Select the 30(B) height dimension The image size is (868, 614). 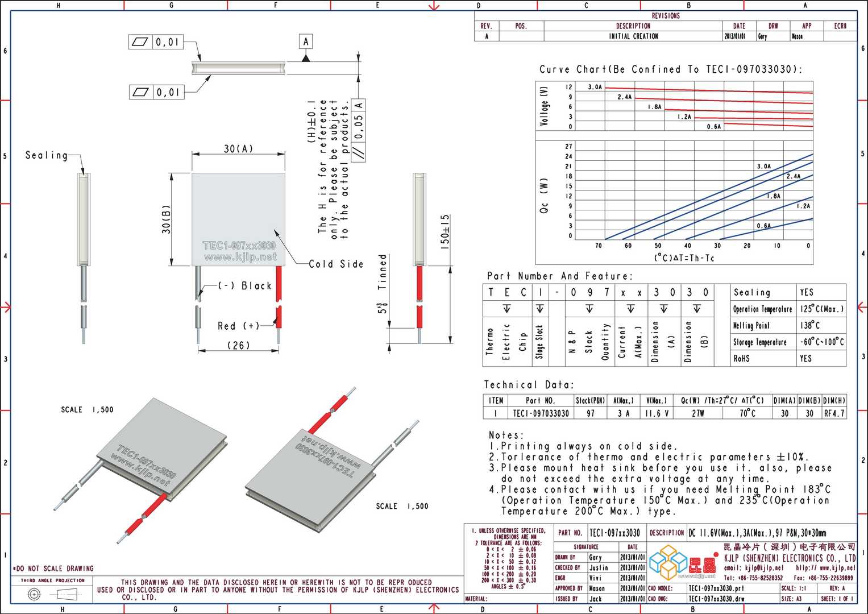pyautogui.click(x=166, y=219)
